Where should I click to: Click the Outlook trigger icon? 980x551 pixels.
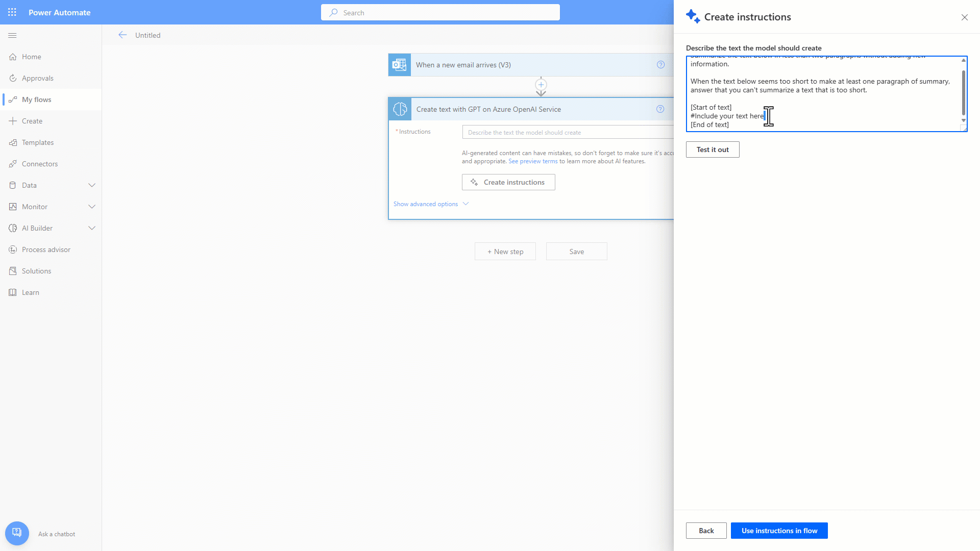pos(399,65)
